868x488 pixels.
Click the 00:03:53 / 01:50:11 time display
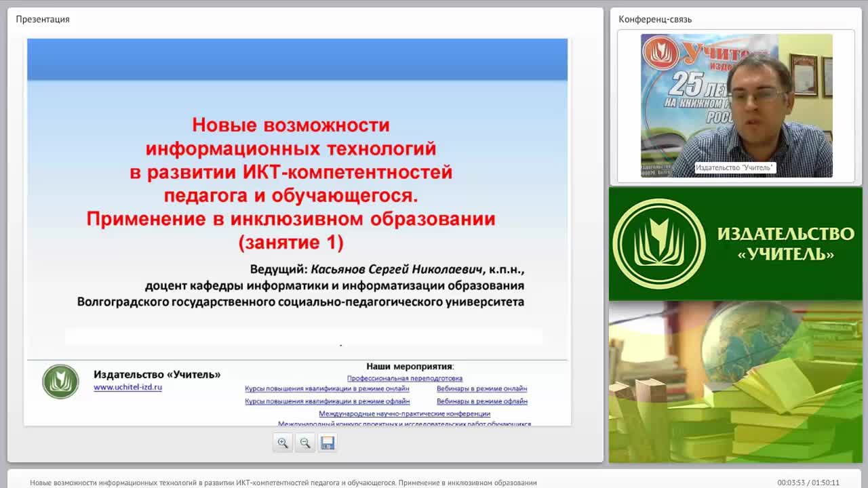pos(808,483)
